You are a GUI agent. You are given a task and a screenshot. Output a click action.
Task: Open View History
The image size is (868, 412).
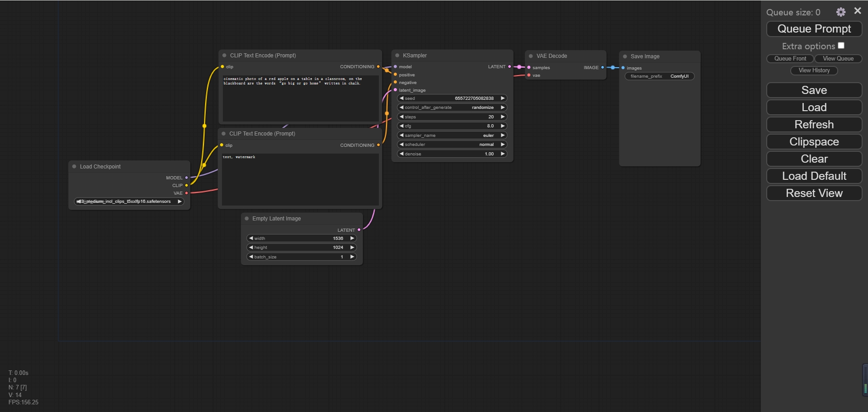click(814, 70)
